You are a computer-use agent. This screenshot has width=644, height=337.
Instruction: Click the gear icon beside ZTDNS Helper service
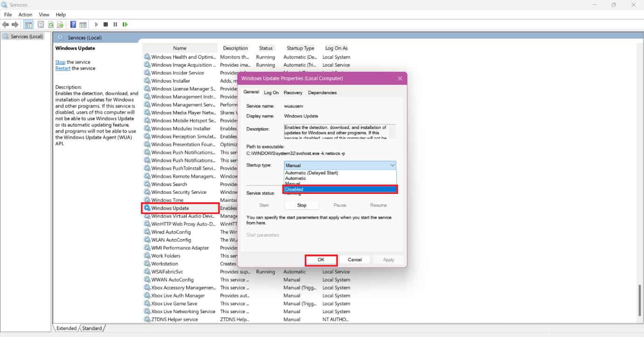(147, 319)
